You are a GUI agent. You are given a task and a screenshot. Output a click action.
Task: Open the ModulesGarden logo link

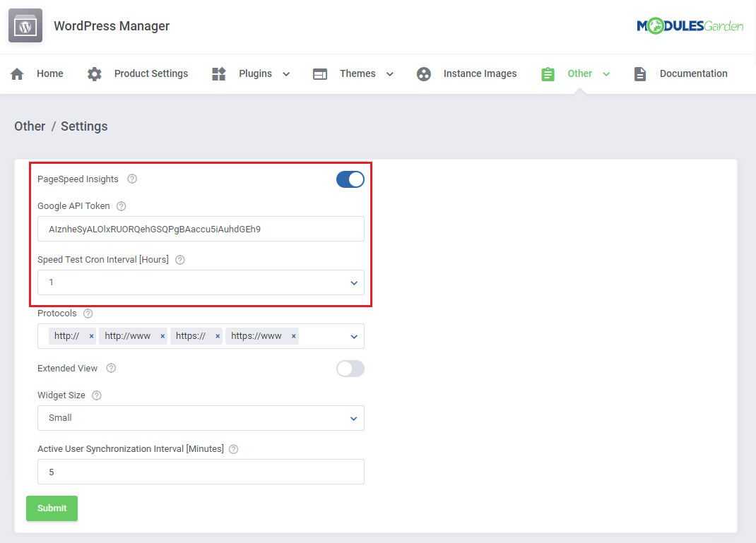pyautogui.click(x=690, y=25)
